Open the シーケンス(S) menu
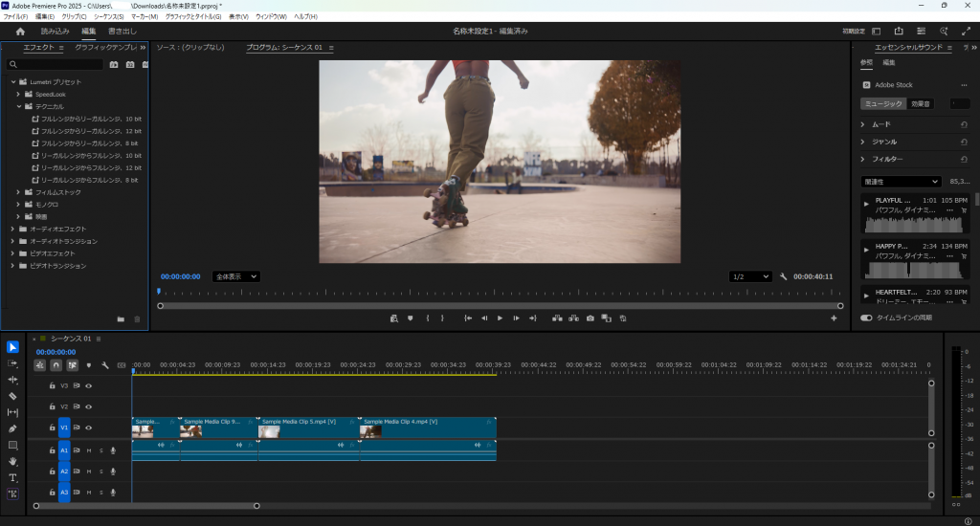Viewport: 980px width, 526px height. click(x=108, y=16)
